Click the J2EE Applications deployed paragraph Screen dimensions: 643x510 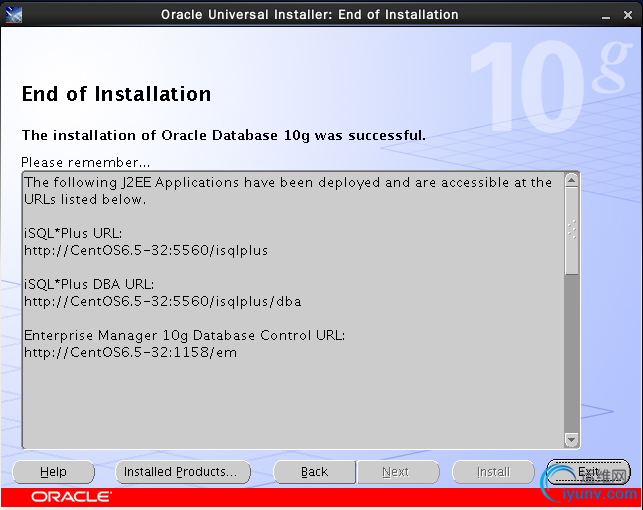(x=288, y=191)
